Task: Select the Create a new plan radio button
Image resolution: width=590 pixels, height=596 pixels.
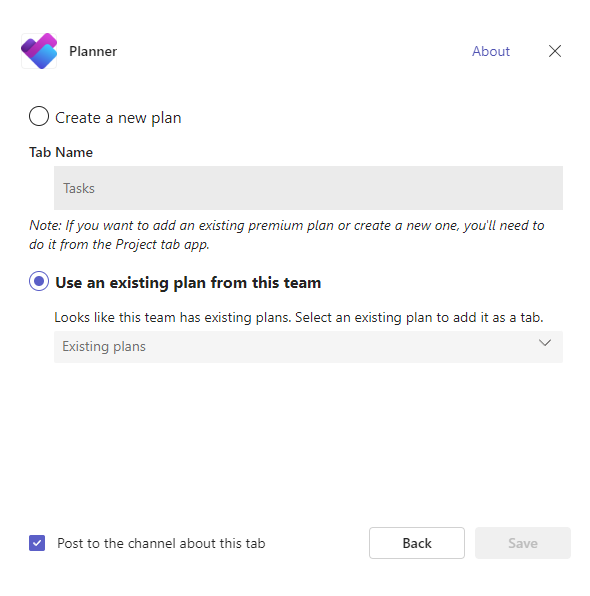Action: [39, 116]
